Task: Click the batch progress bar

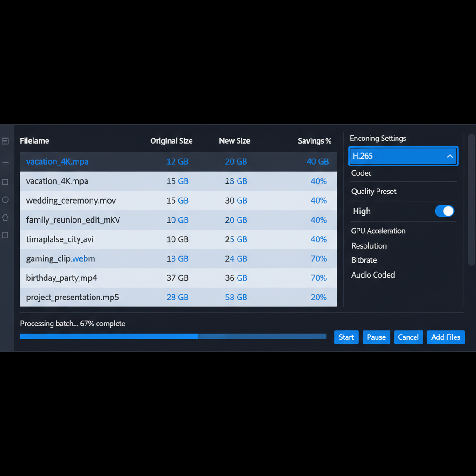Action: (x=173, y=336)
